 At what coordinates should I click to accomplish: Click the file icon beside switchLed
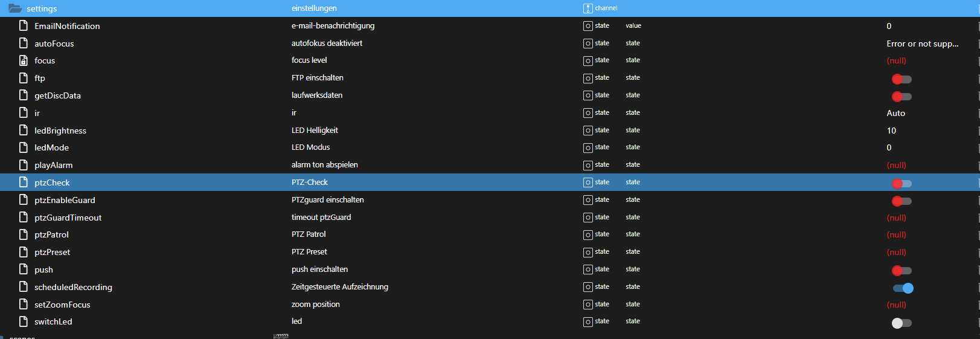[24, 321]
